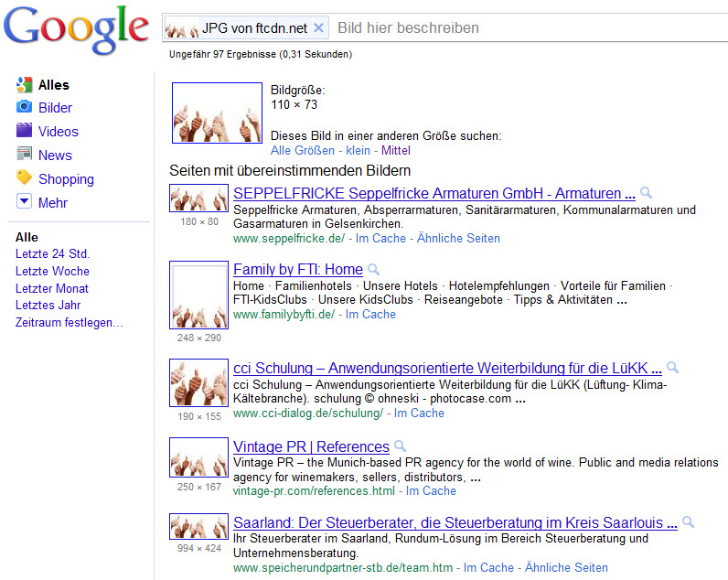Open the cci Schulung result title

447,369
